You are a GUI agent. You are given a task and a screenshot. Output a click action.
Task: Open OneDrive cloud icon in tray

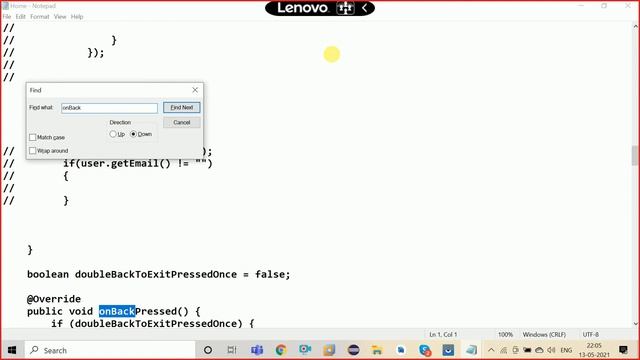(539, 350)
